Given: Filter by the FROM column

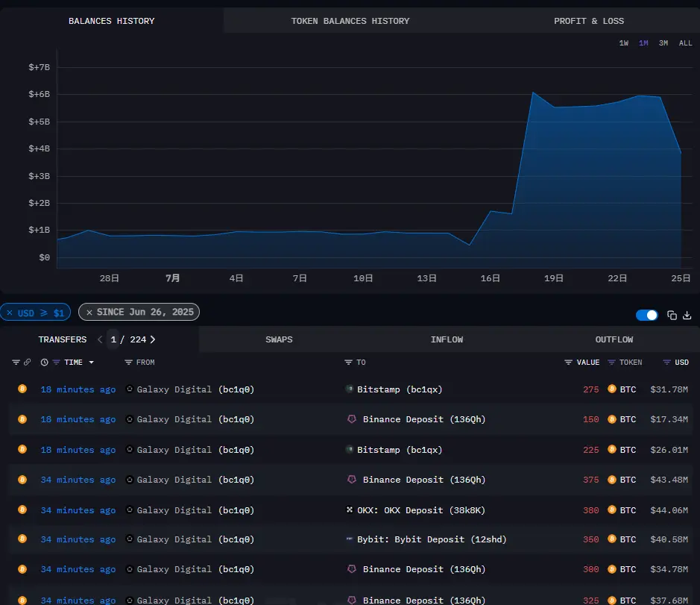Looking at the screenshot, I should (128, 363).
